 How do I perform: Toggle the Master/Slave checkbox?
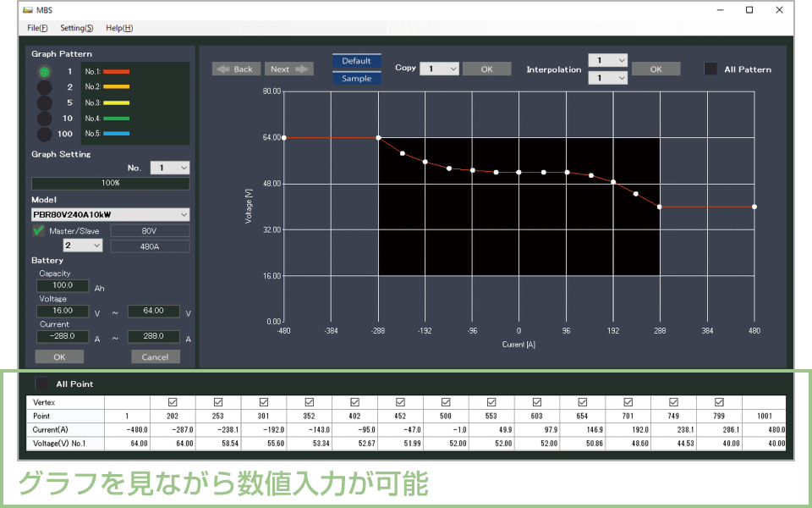[40, 230]
